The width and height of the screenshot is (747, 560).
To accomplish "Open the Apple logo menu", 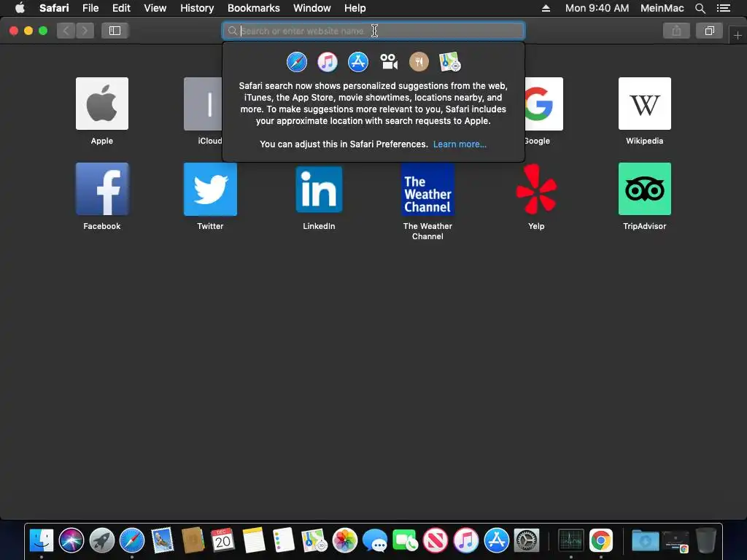I will 20,8.
